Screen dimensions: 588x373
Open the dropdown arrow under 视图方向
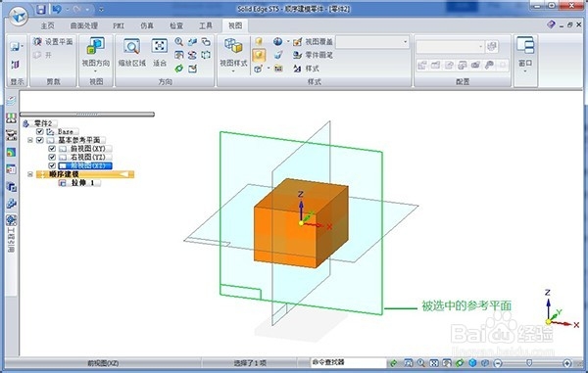(x=96, y=70)
